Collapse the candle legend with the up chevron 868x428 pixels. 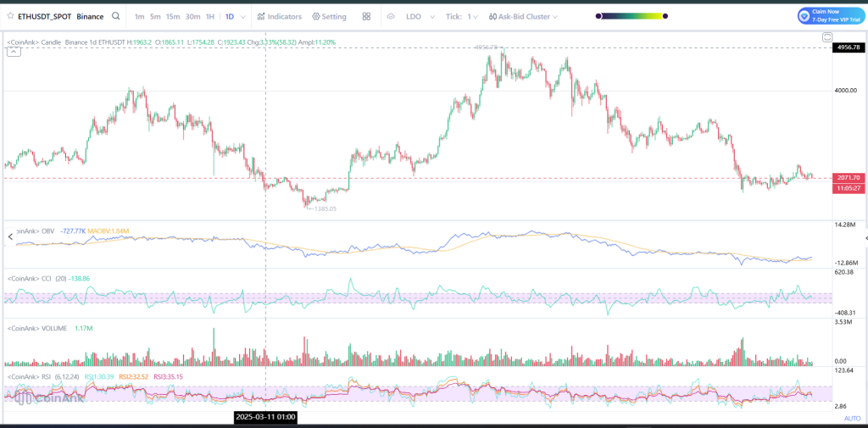tap(14, 52)
